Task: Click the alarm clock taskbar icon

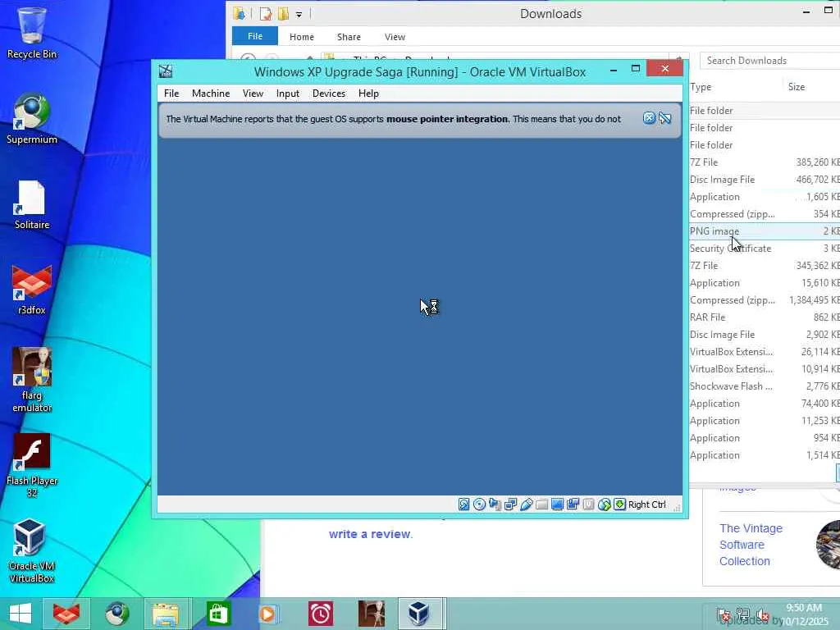Action: (321, 614)
